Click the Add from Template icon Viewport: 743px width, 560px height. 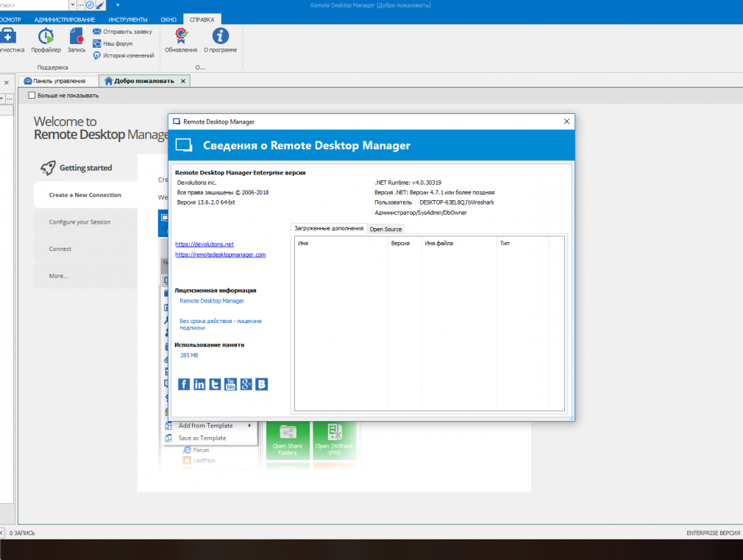pos(168,426)
